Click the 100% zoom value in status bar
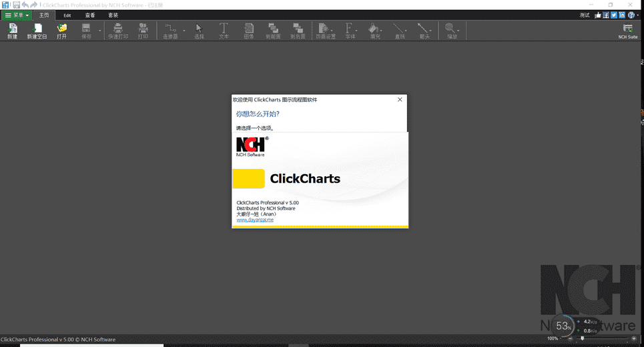 coord(553,338)
